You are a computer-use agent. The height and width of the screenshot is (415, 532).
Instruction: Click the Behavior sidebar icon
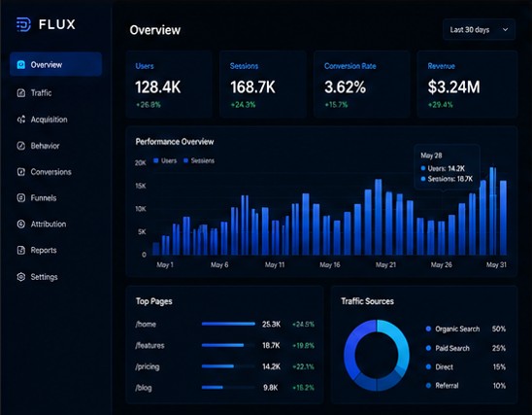(x=21, y=146)
